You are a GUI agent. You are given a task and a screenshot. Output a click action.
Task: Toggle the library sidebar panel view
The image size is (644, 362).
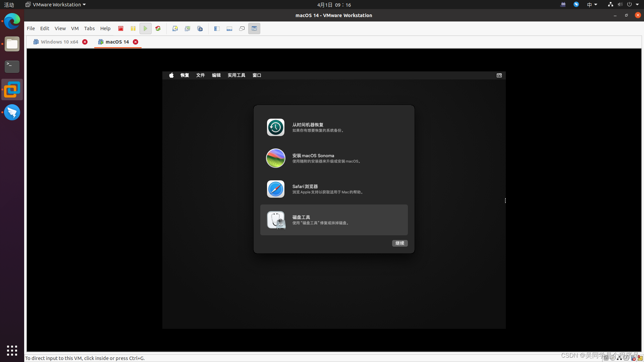(217, 28)
